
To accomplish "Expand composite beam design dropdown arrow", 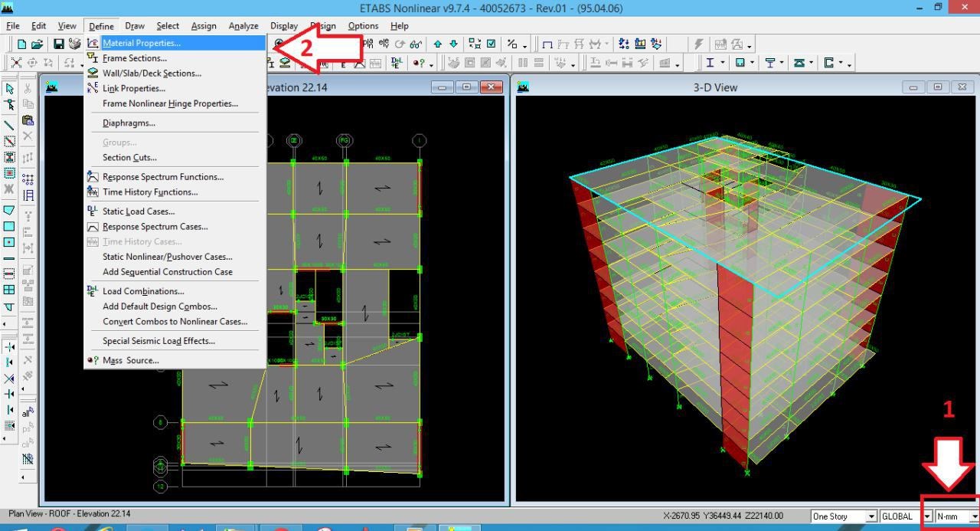I will pos(782,64).
